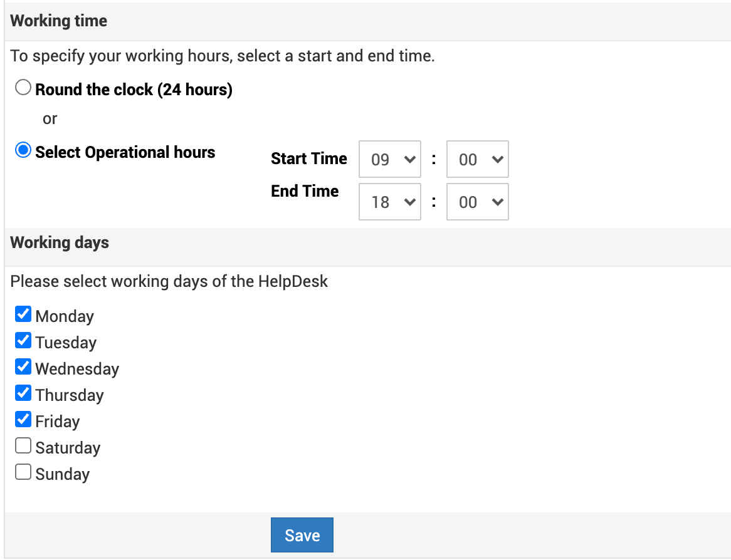
Task: Click the Working time section header
Action: pyautogui.click(x=59, y=21)
